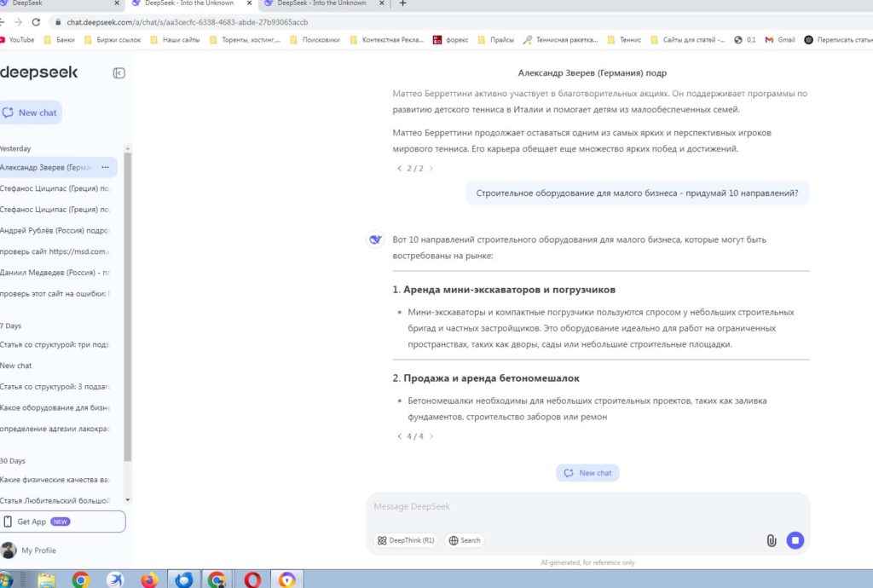Open File Explorer from the taskbar

[x=47, y=579]
